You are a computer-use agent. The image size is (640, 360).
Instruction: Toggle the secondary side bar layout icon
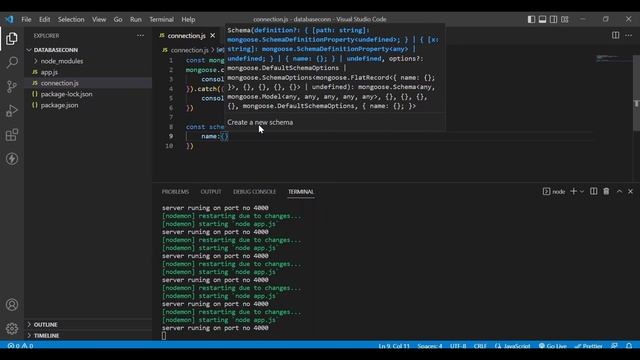(x=553, y=19)
